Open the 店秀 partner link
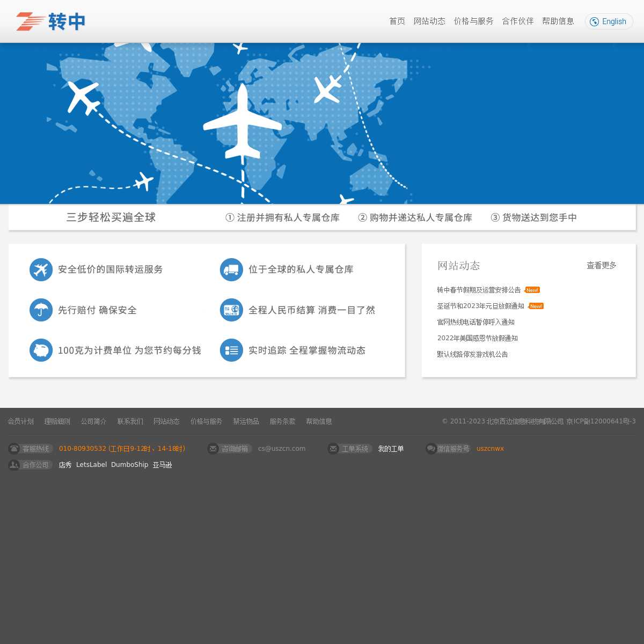 tap(65, 465)
